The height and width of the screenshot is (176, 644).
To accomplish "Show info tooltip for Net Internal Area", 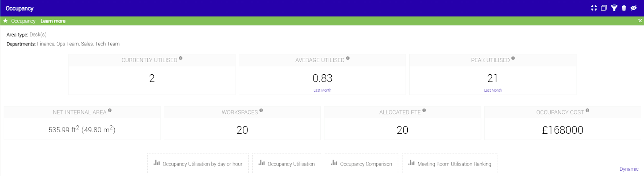I will (x=110, y=111).
